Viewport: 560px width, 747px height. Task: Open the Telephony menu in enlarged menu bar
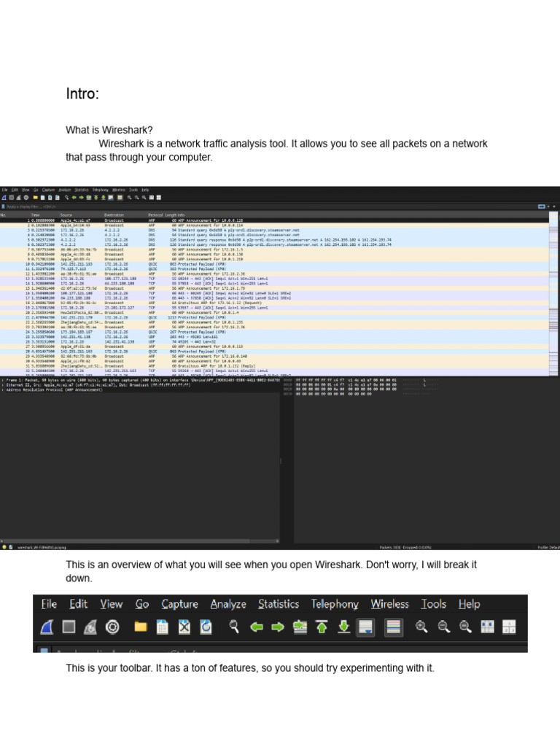click(335, 604)
